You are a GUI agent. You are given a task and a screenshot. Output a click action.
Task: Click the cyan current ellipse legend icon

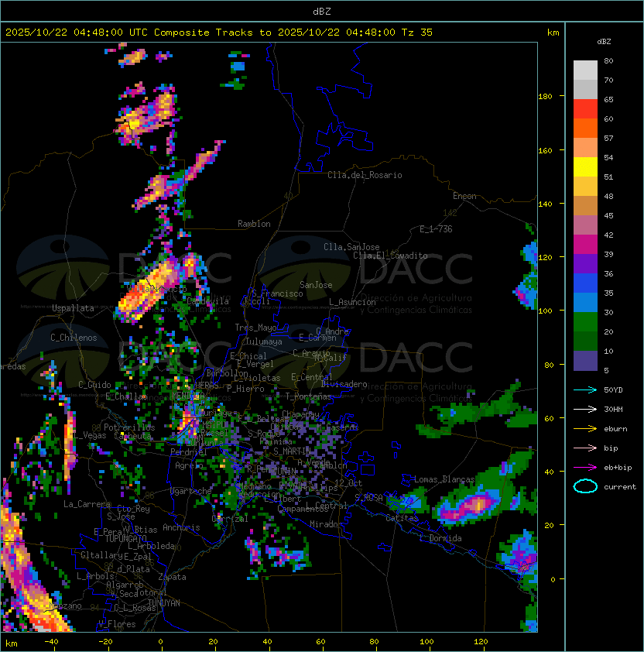coord(585,486)
